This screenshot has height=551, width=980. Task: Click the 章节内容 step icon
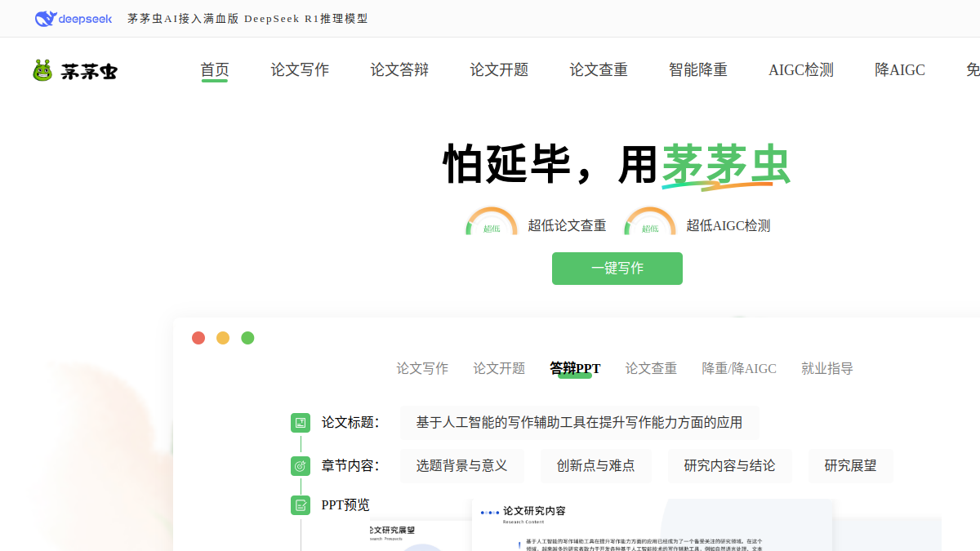click(x=301, y=466)
